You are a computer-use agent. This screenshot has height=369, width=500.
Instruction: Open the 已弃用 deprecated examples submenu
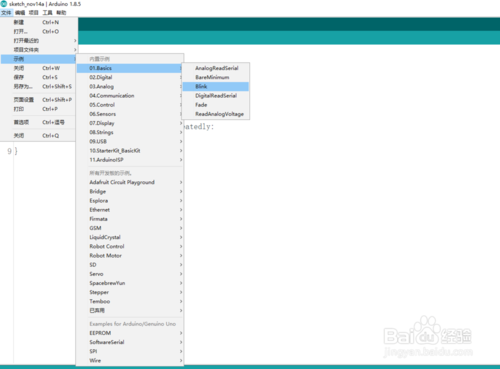[130, 311]
